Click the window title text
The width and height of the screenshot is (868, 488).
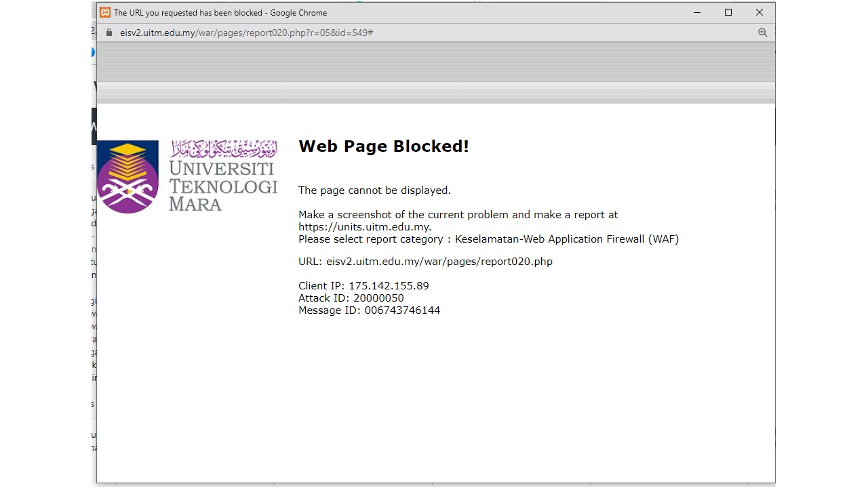click(220, 12)
